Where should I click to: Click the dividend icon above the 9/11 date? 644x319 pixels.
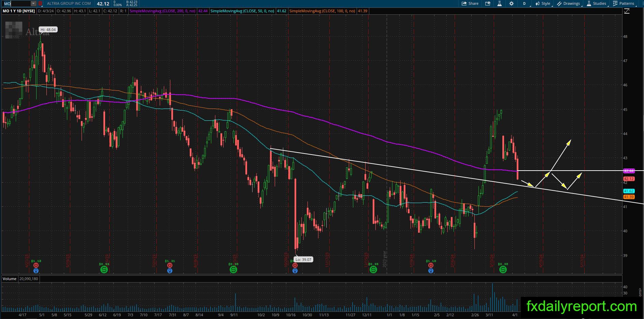tap(233, 270)
